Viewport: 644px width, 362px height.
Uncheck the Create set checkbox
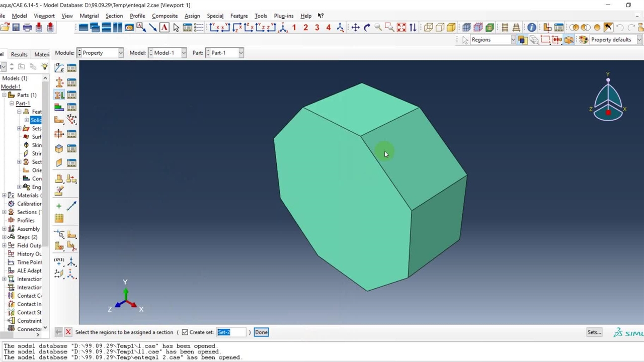185,332
